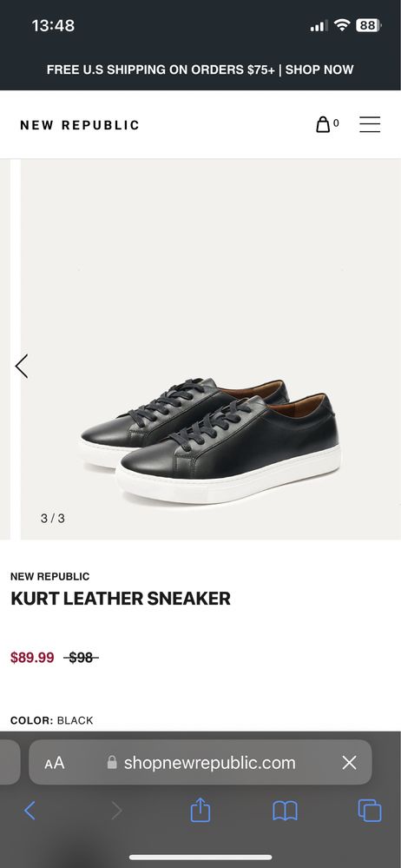The image size is (401, 868).
Task: Open the Safari tabs overview
Action: coord(370,811)
